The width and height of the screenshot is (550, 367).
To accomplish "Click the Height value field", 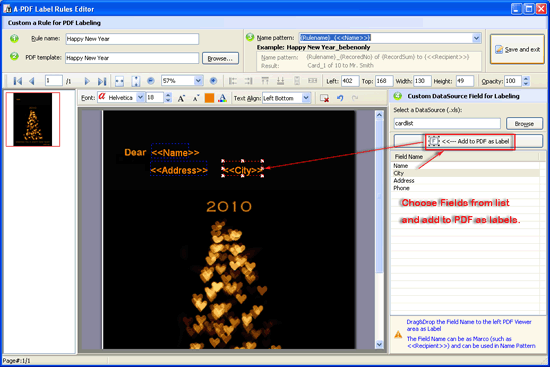I will (465, 81).
